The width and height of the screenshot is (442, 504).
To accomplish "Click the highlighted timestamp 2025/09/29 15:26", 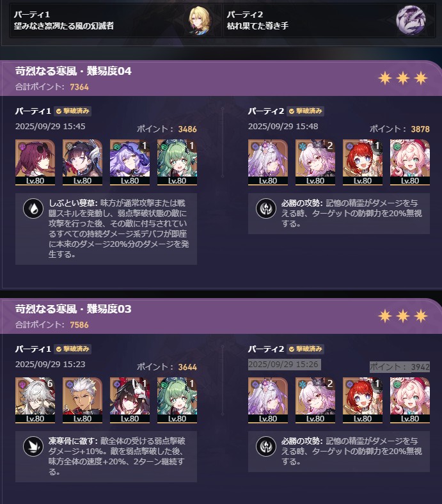I will 284,365.
